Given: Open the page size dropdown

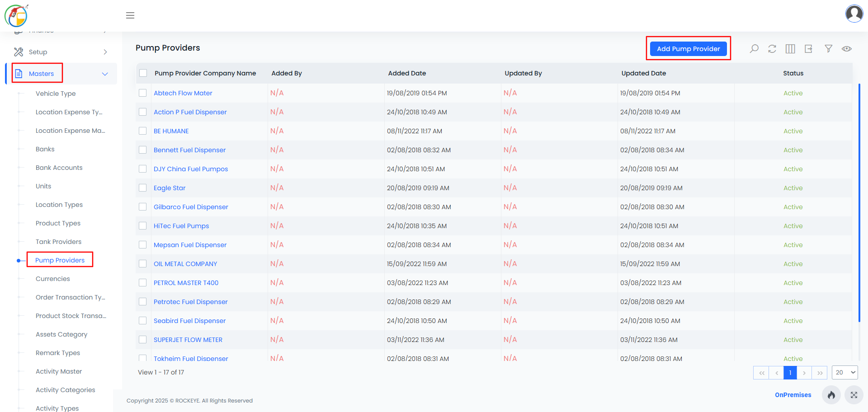Looking at the screenshot, I should tap(845, 373).
